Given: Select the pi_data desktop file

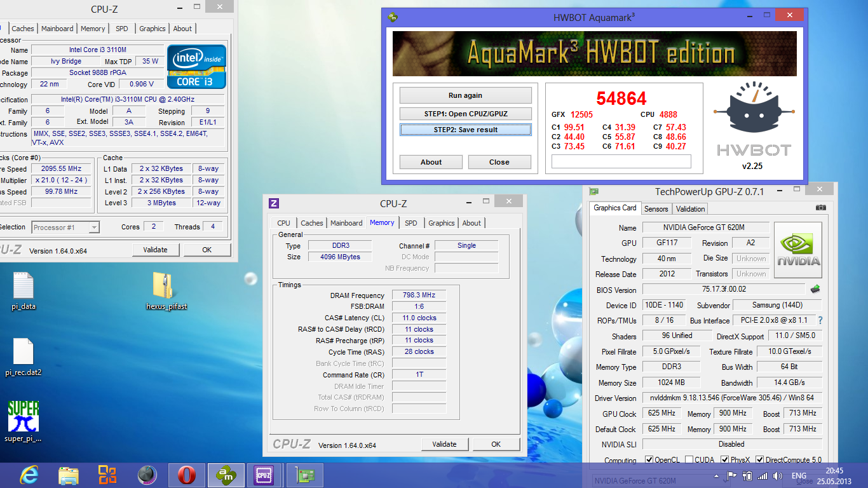Looking at the screenshot, I should [24, 291].
